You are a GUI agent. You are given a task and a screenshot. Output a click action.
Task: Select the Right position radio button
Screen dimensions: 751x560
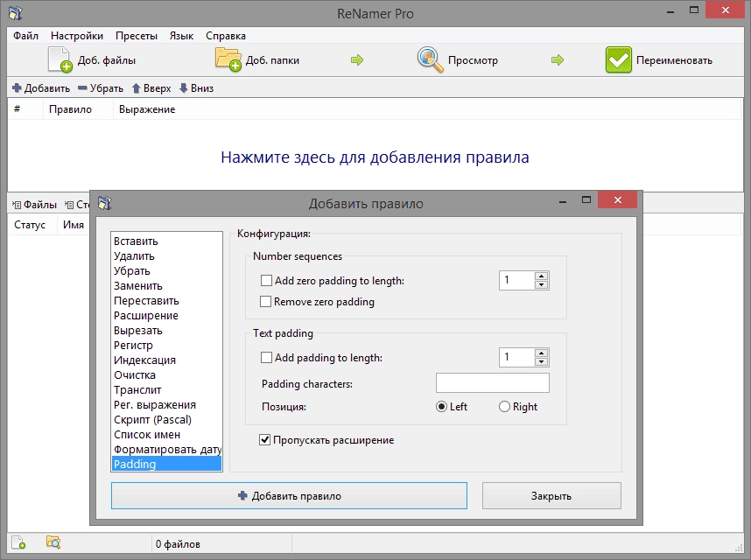pyautogui.click(x=504, y=407)
